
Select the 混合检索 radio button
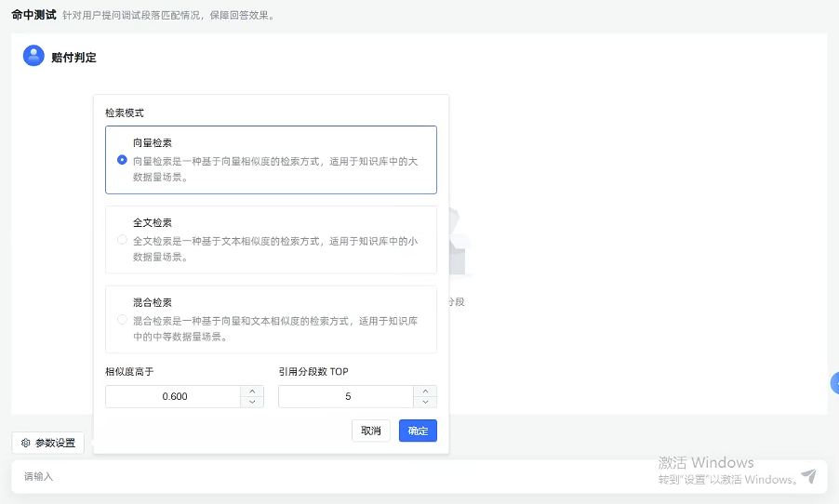click(122, 319)
